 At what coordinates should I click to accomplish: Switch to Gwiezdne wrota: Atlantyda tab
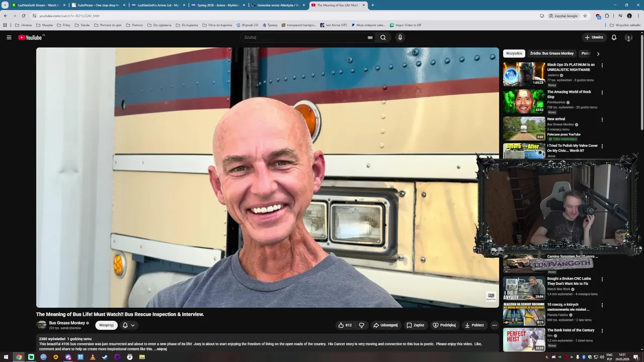tap(278, 5)
